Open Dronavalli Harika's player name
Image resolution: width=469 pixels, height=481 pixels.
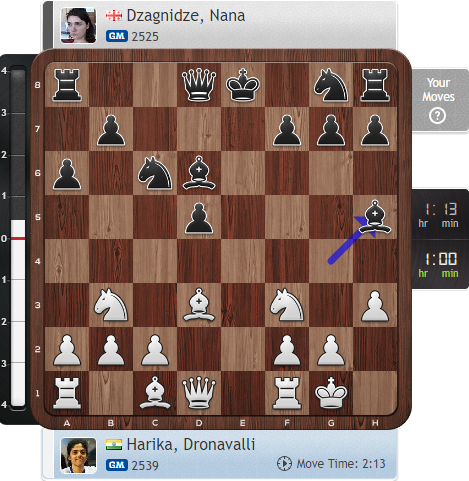pos(191,445)
